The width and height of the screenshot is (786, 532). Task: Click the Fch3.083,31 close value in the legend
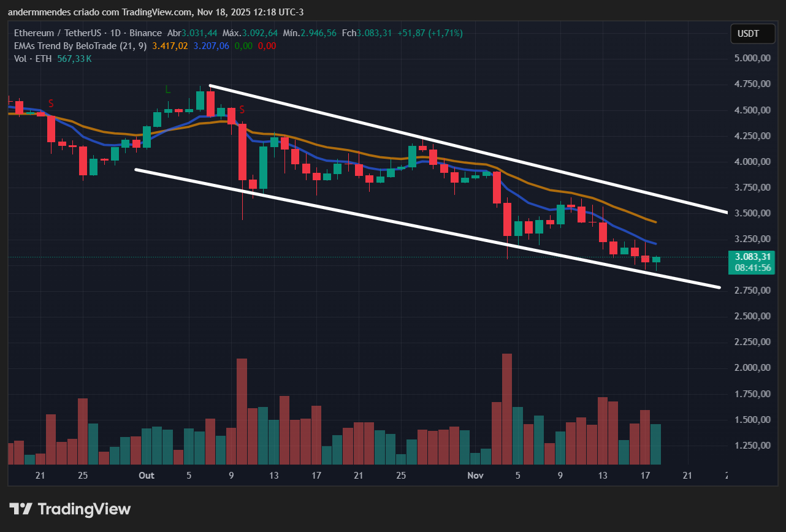367,33
